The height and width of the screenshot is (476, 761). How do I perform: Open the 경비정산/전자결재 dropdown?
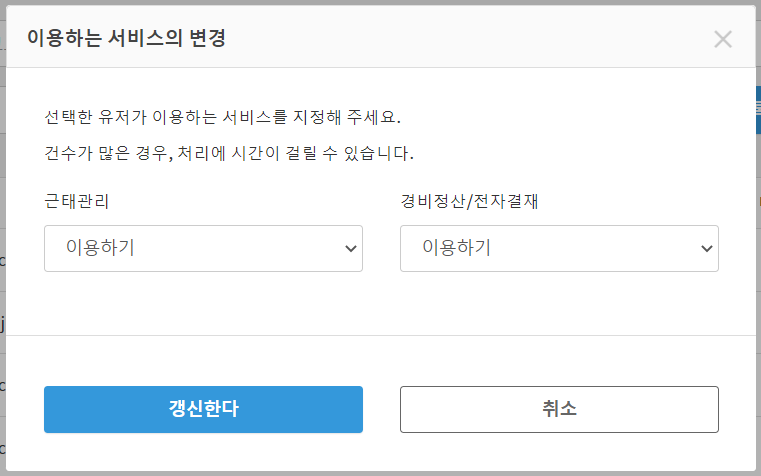click(x=559, y=248)
